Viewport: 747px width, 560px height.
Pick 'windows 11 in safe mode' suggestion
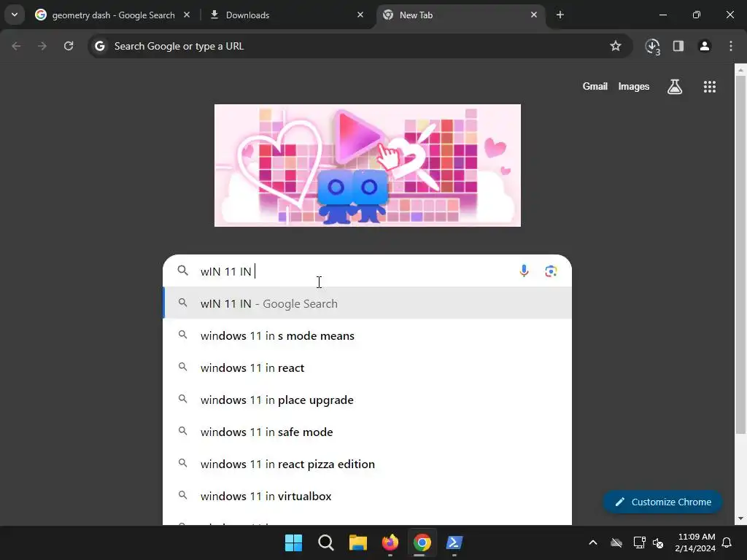coord(368,432)
